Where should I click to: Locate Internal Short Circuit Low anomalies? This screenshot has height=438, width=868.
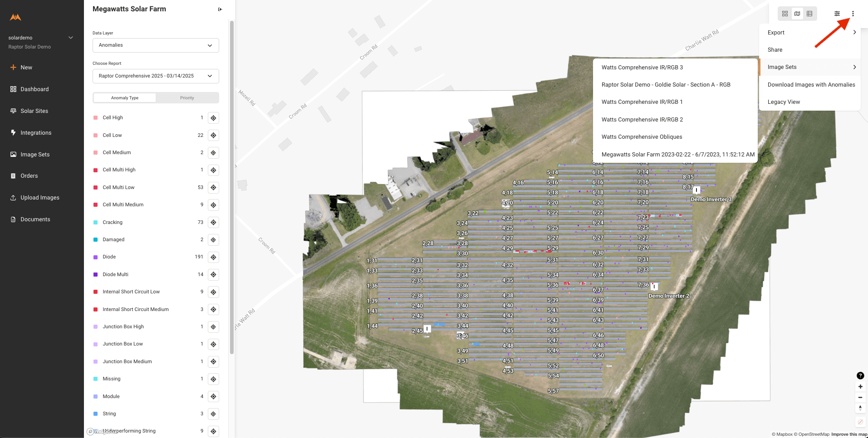(x=213, y=292)
